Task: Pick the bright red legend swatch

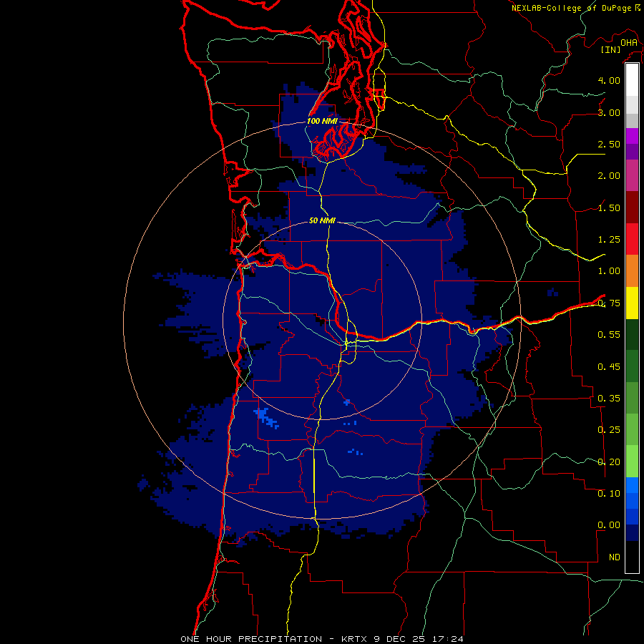Action: (x=632, y=239)
